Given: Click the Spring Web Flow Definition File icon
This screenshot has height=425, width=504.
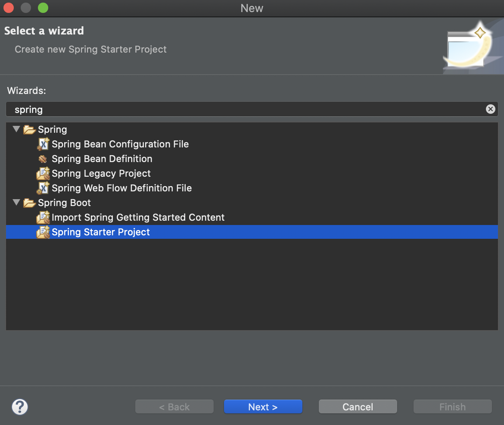Looking at the screenshot, I should point(43,188).
